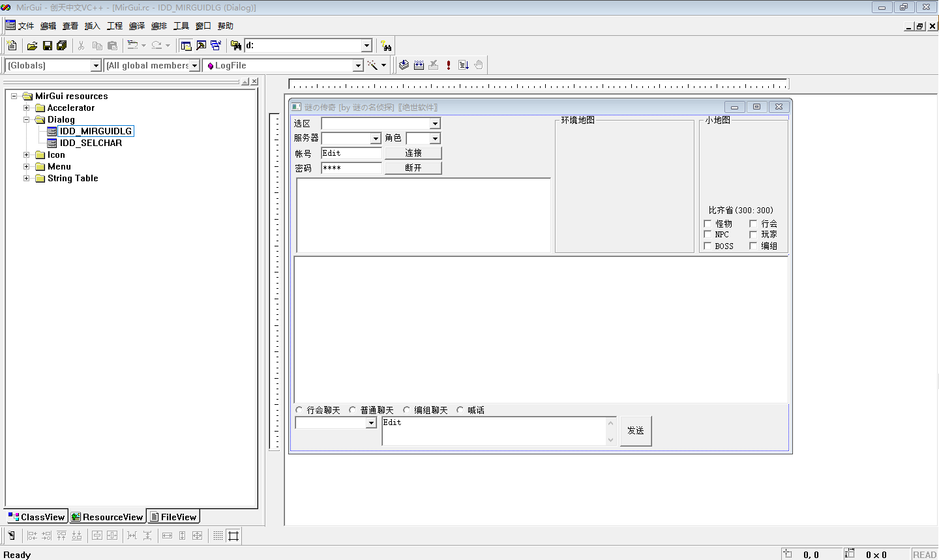The image size is (939, 560).
Task: Click the Build project icon
Action: [x=419, y=65]
